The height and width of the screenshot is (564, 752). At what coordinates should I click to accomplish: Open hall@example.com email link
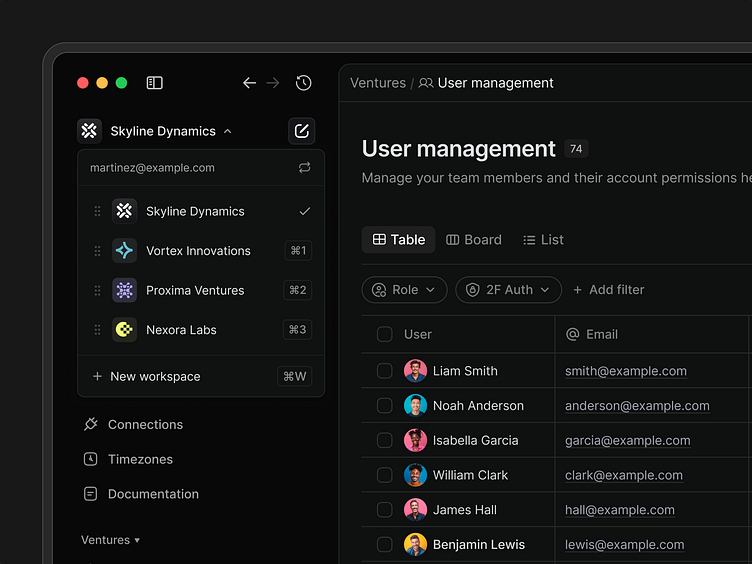[620, 510]
